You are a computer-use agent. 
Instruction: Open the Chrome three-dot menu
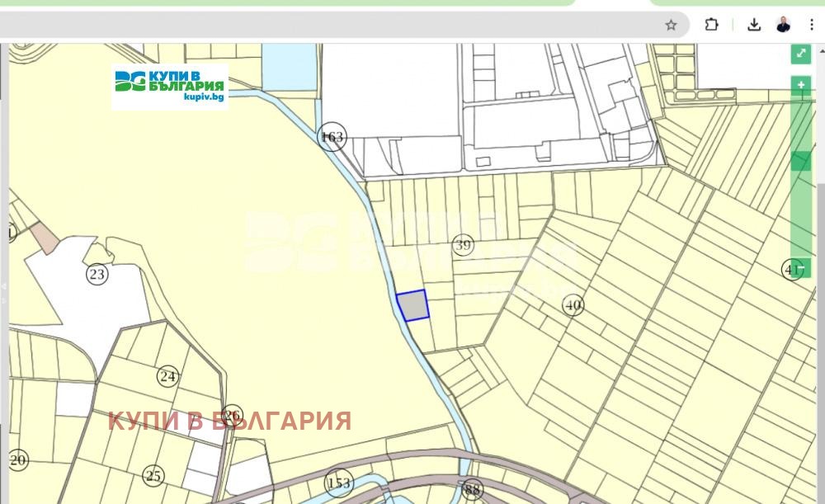(x=812, y=25)
